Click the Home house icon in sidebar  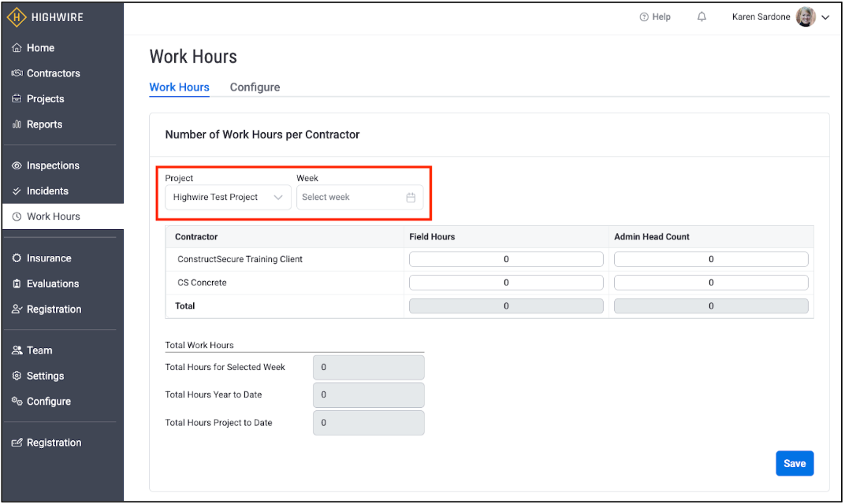click(x=17, y=48)
